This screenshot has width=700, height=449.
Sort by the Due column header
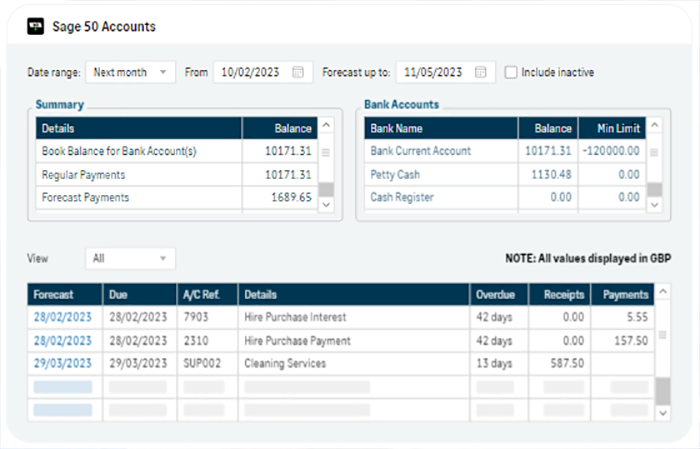140,295
